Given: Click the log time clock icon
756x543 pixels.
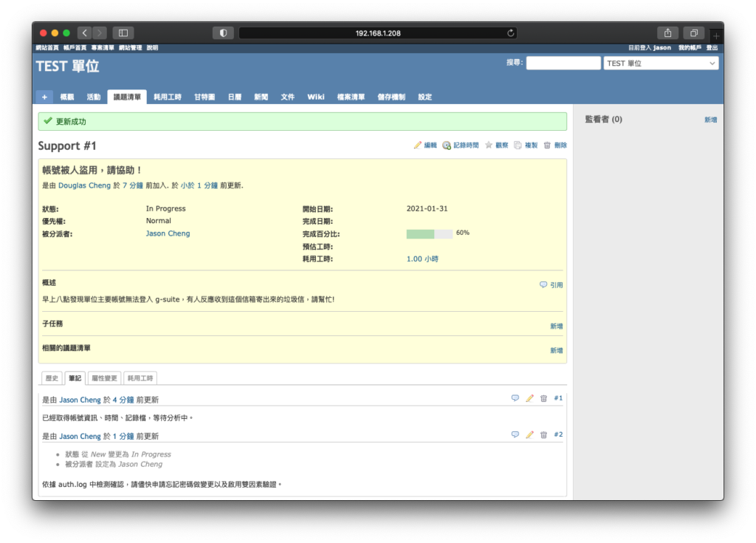Looking at the screenshot, I should tap(447, 146).
